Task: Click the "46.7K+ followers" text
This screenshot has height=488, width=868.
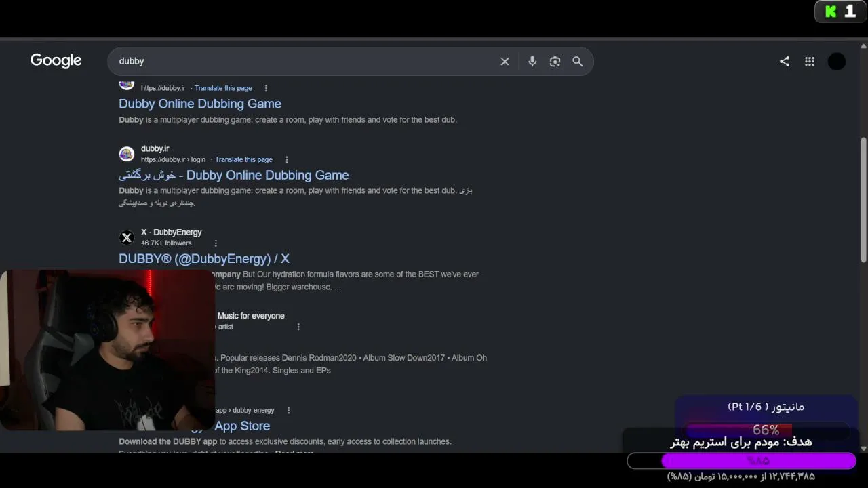Action: [x=166, y=243]
